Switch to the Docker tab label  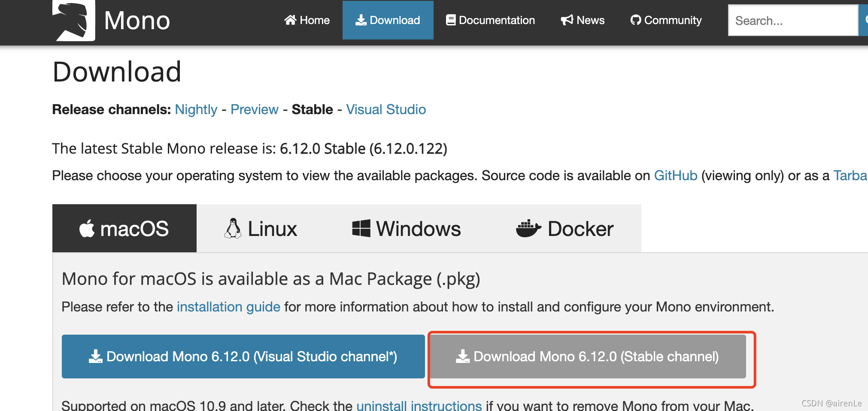580,229
